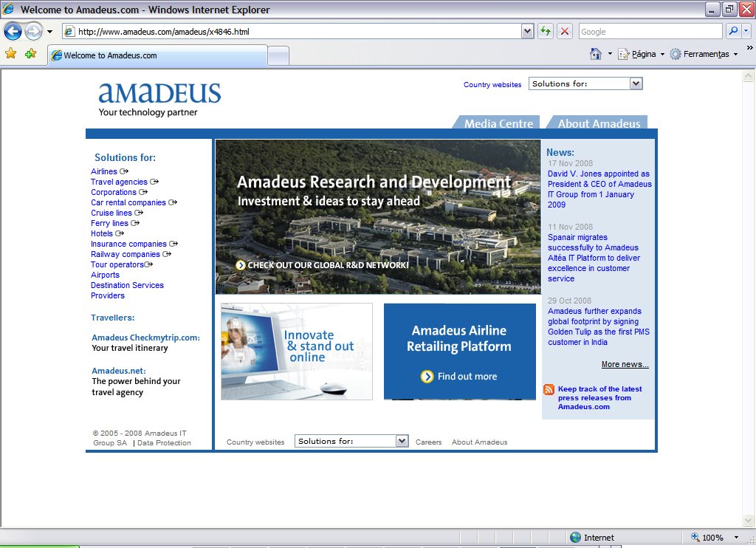
Task: Go back with the browser Back arrow
Action: coord(13,32)
